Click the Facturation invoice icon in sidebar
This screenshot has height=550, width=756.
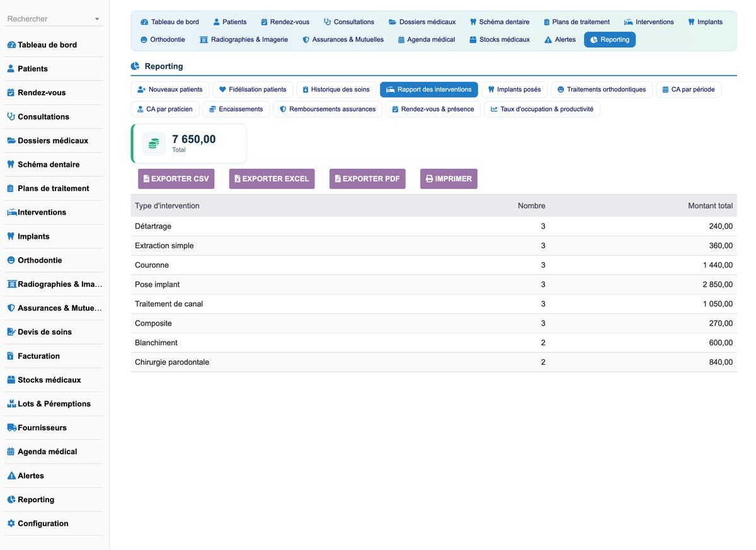point(10,356)
